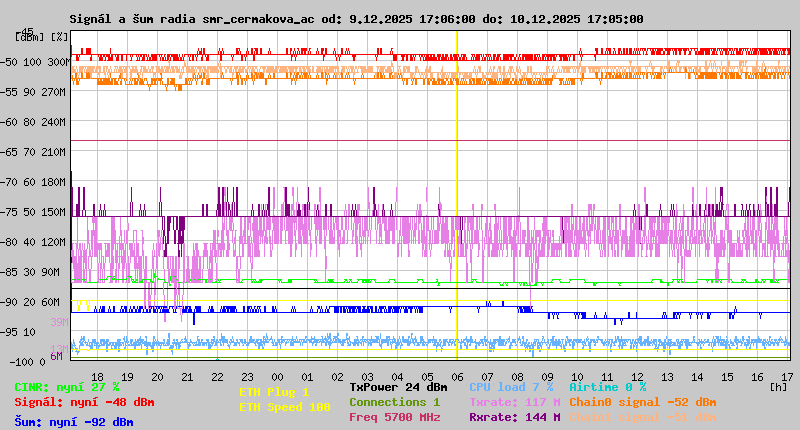800x430 pixels.
Task: Click the '-65' dBm y-axis label
Action: click(10, 152)
